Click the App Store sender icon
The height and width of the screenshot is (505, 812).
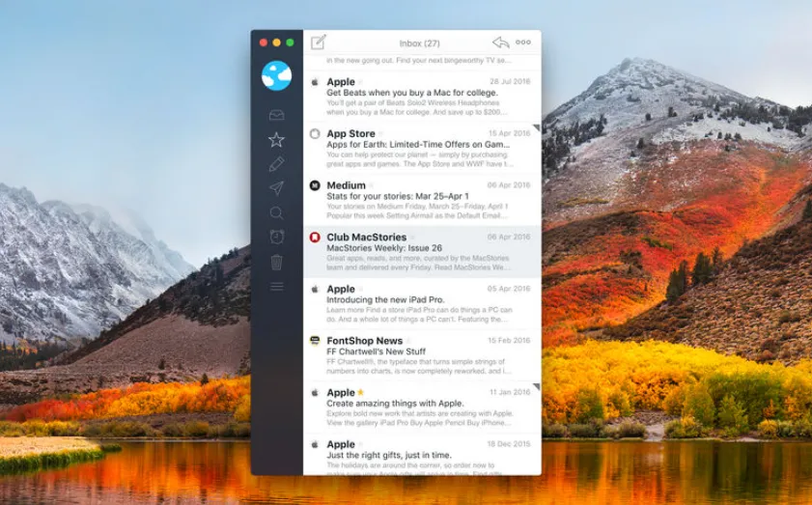[x=315, y=133]
